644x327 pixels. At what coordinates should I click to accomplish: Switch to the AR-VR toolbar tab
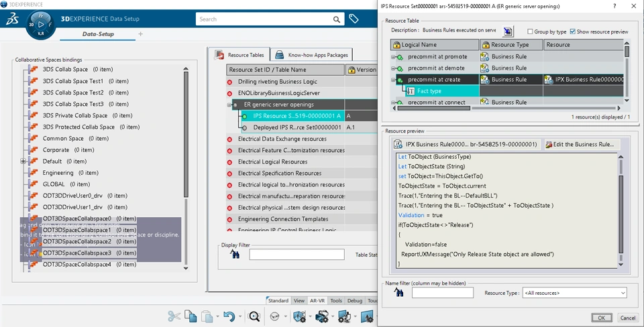(x=317, y=301)
